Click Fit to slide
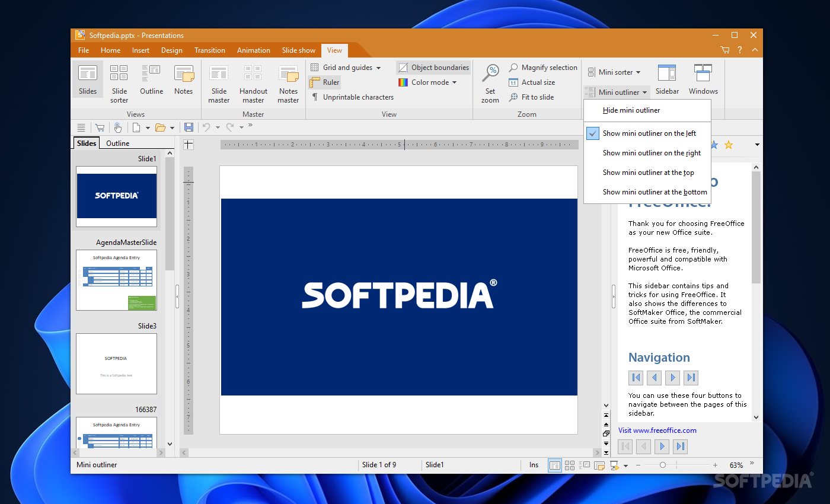This screenshot has width=830, height=504. point(531,97)
